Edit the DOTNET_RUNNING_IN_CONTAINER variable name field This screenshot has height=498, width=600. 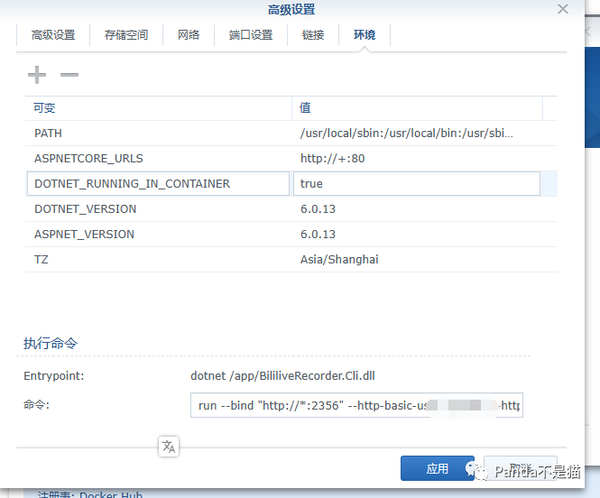point(158,184)
